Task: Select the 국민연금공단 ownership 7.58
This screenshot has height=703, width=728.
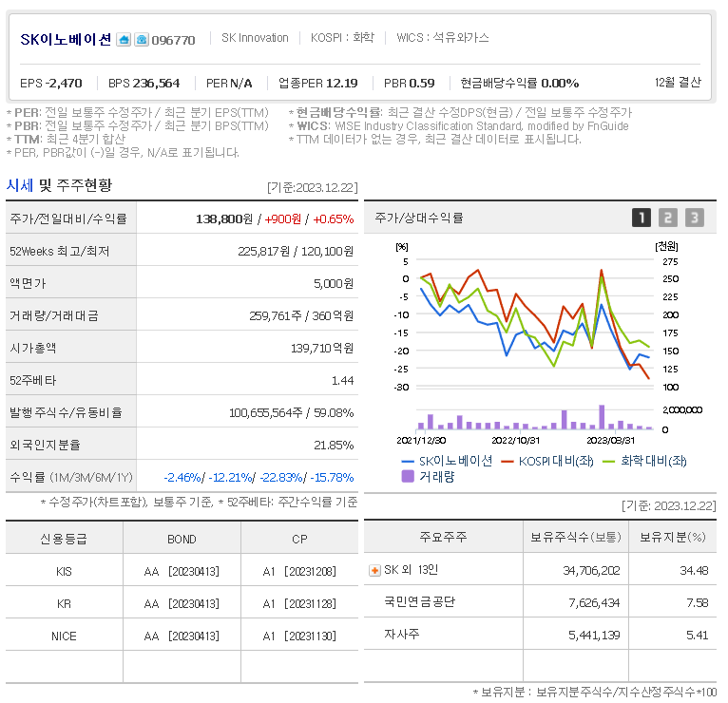Action: click(x=698, y=602)
